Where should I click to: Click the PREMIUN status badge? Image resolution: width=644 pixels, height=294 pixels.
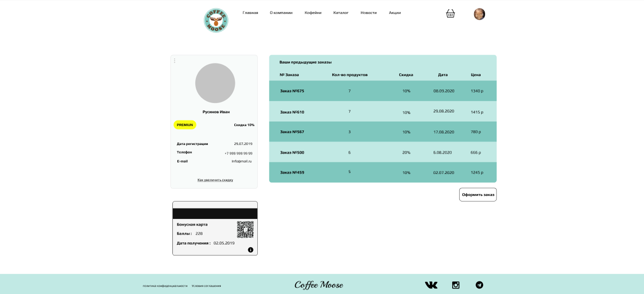185,125
